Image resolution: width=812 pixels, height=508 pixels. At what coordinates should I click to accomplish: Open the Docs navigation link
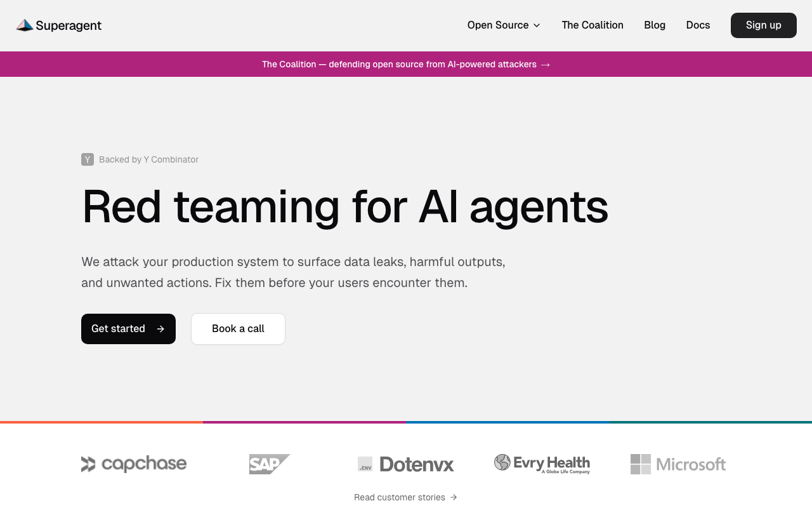(698, 25)
